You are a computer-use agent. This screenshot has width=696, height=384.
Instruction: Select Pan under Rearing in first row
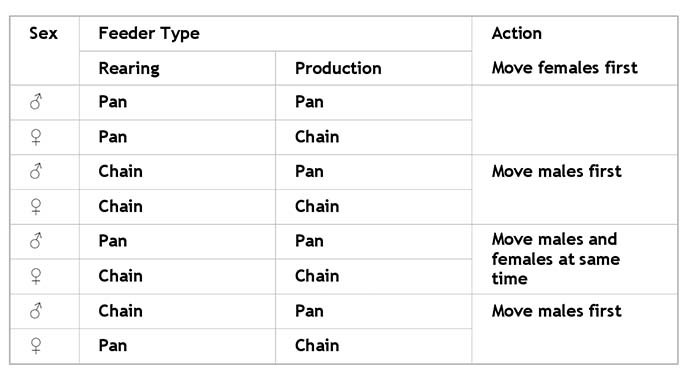point(113,102)
